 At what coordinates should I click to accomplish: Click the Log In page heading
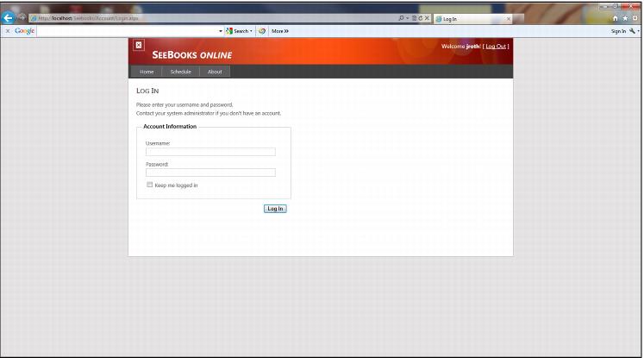click(147, 91)
